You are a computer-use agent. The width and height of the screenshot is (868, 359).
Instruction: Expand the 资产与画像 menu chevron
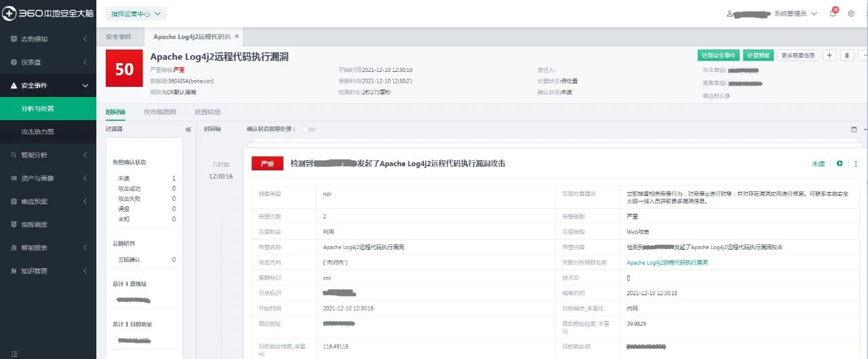(x=85, y=178)
